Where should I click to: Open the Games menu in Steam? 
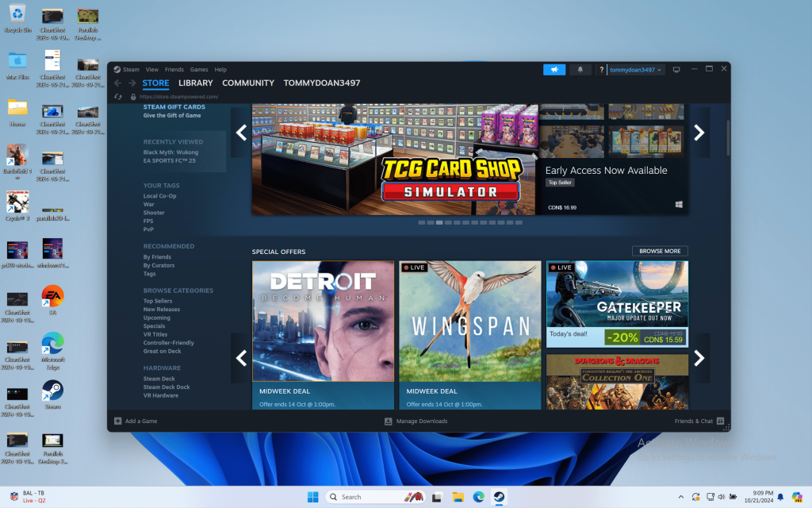(x=199, y=70)
